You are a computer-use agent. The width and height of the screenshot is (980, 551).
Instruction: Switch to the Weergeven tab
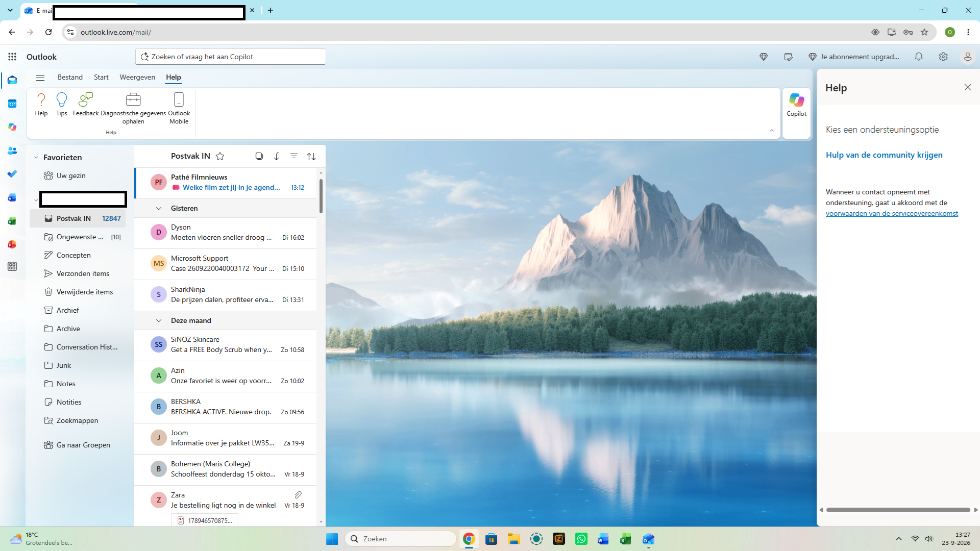[137, 77]
